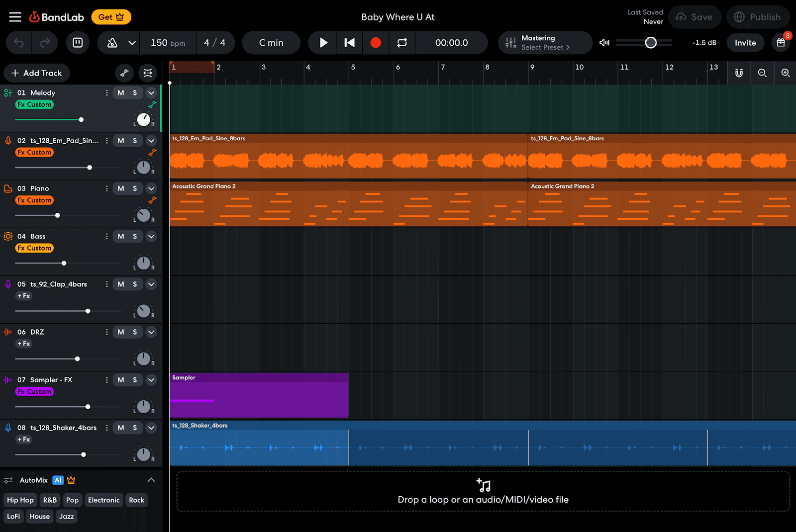
Task: Click the Get membership button
Action: 111,17
